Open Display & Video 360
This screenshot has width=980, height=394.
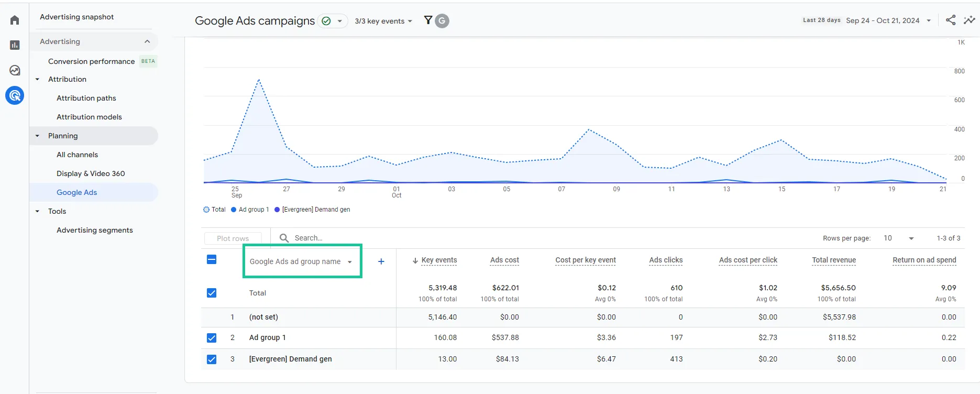point(91,173)
